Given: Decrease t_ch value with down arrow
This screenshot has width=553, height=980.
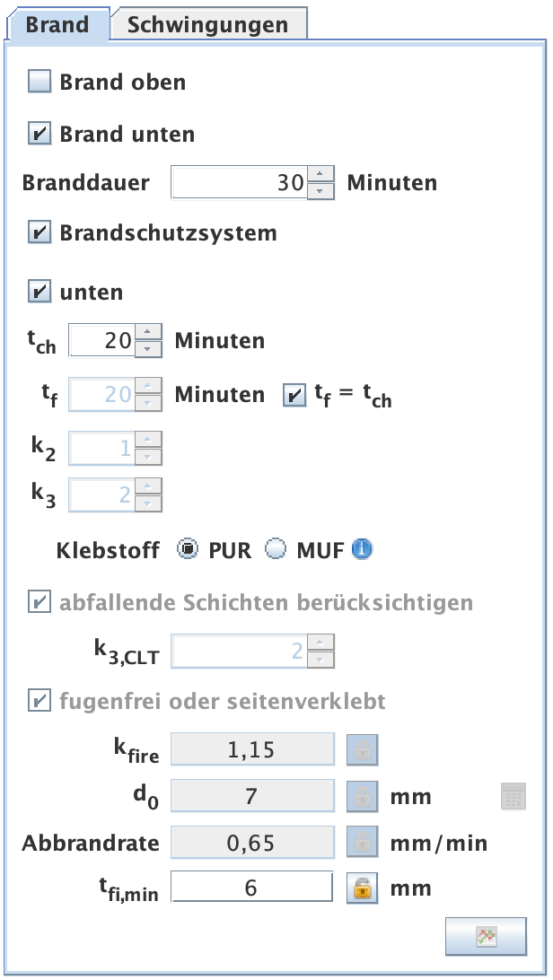Looking at the screenshot, I should pyautogui.click(x=147, y=348).
